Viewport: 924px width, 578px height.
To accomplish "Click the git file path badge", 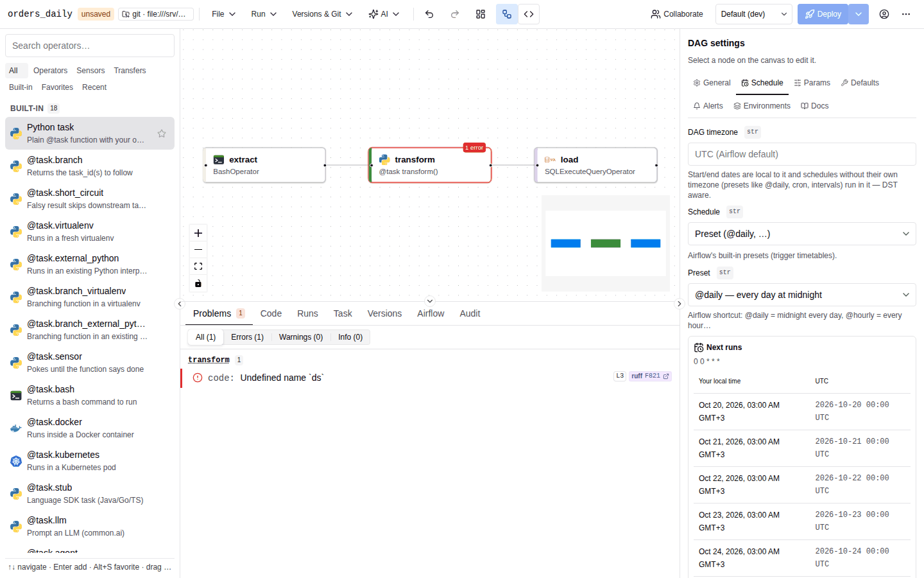I will click(x=156, y=14).
